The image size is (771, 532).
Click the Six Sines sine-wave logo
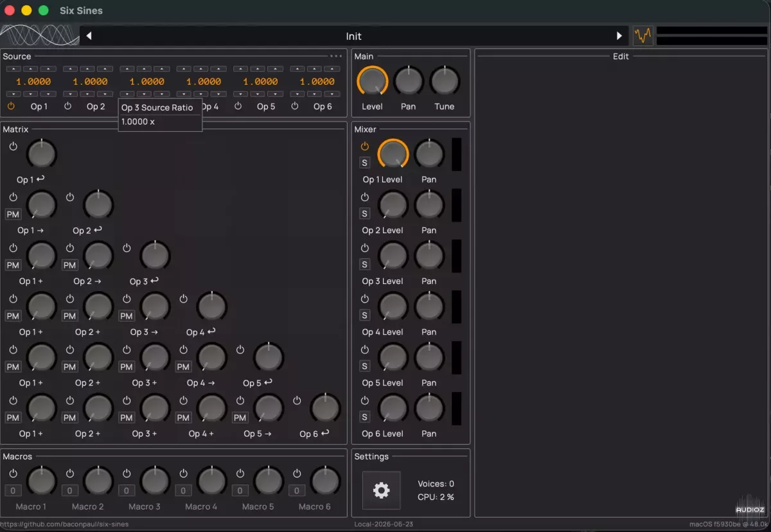pos(39,35)
